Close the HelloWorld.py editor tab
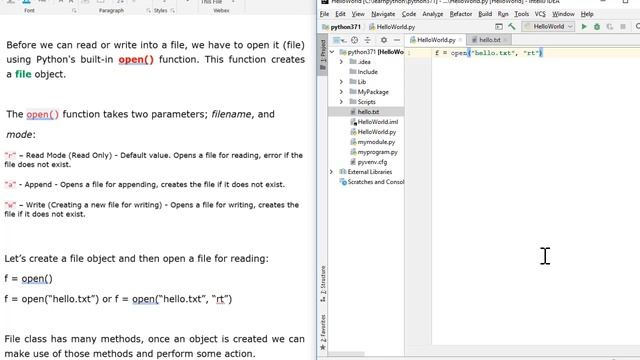Viewport: 640px width, 360px height. point(460,40)
